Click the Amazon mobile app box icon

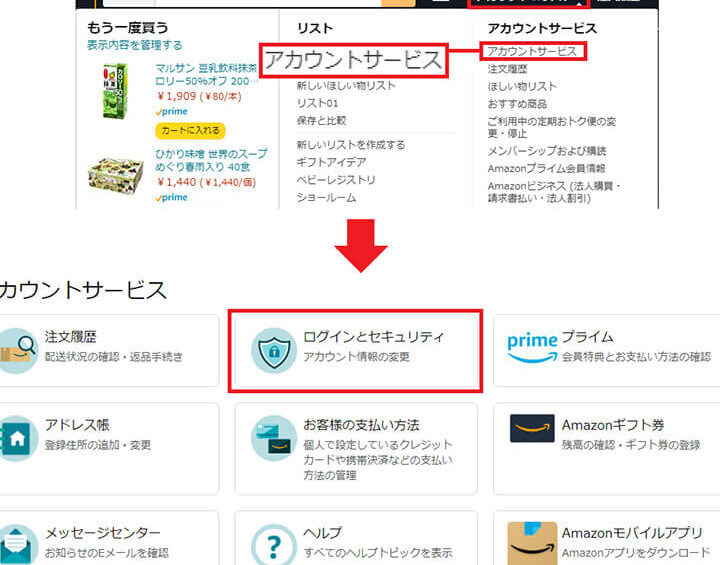pyautogui.click(x=532, y=543)
